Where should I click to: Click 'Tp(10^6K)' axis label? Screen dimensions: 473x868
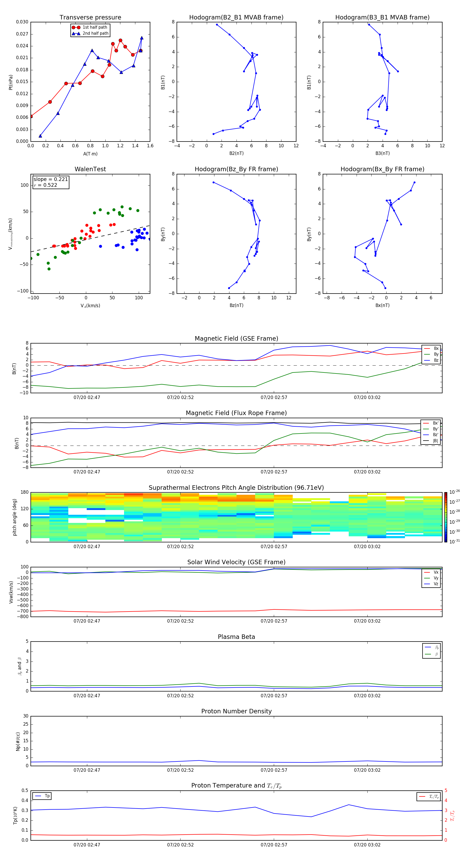tap(15, 815)
